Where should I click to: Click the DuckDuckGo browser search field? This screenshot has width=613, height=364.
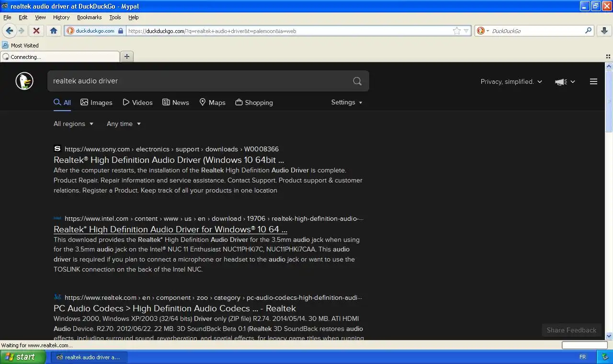[x=536, y=31]
